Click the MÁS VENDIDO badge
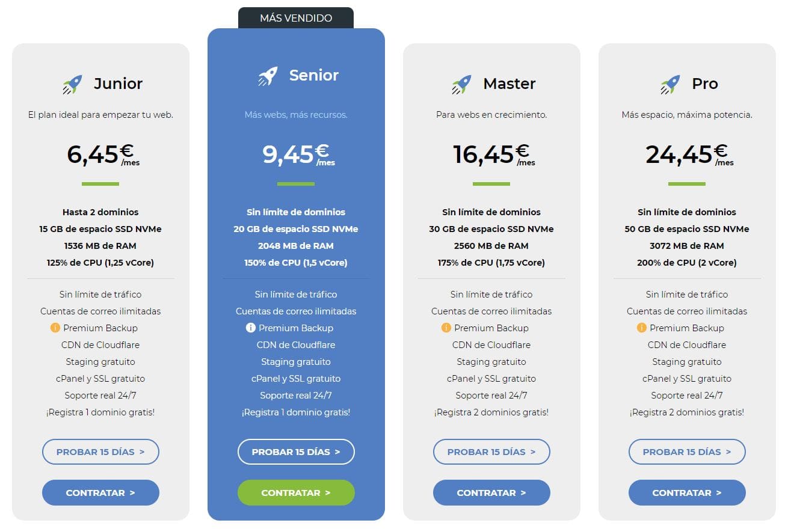Screen dimensions: 788x532 tap(295, 17)
